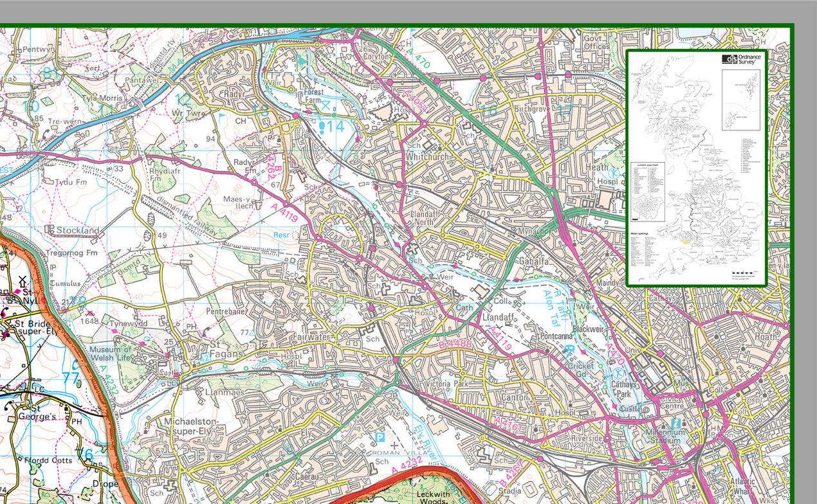
Task: Click the tourist information 'i' symbol
Action: pos(676,424)
